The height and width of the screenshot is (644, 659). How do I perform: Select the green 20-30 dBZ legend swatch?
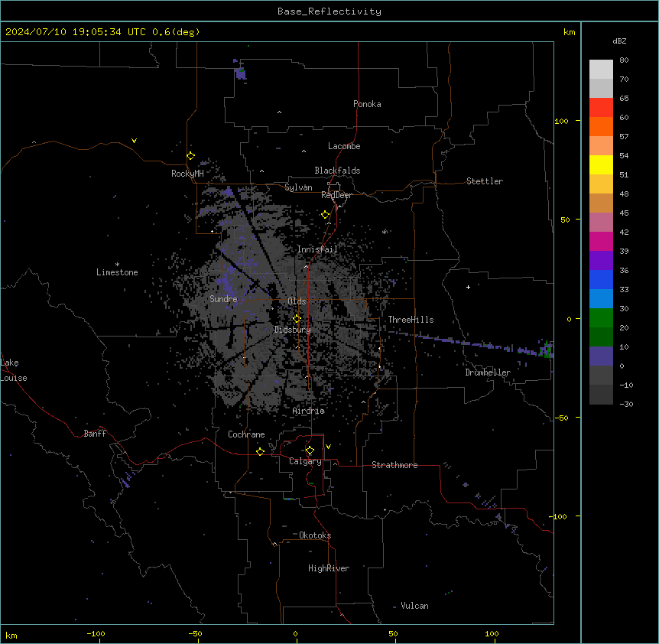(x=601, y=318)
